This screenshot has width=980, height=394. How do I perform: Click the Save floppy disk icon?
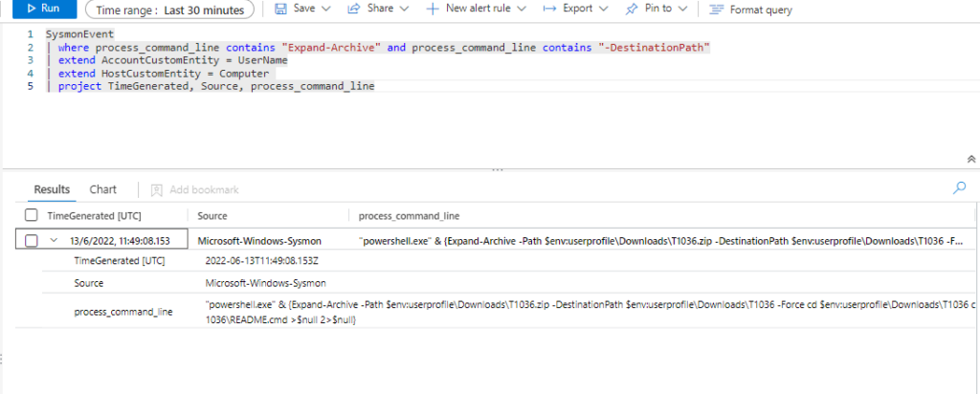[x=280, y=9]
